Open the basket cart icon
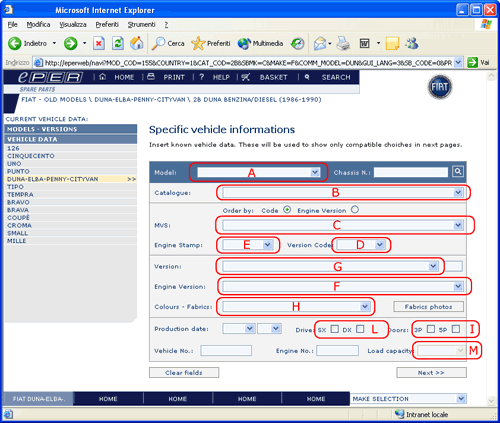Viewport: 500px width, 423px height. point(246,77)
